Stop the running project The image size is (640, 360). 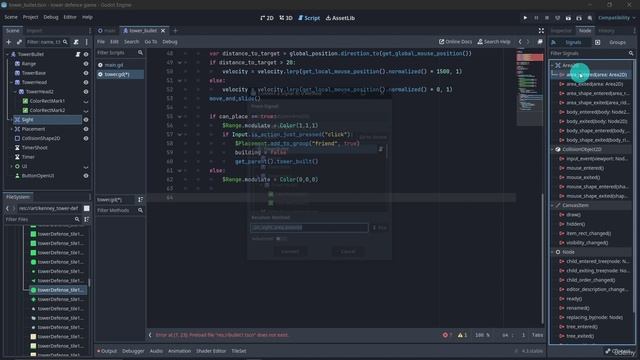coord(547,18)
